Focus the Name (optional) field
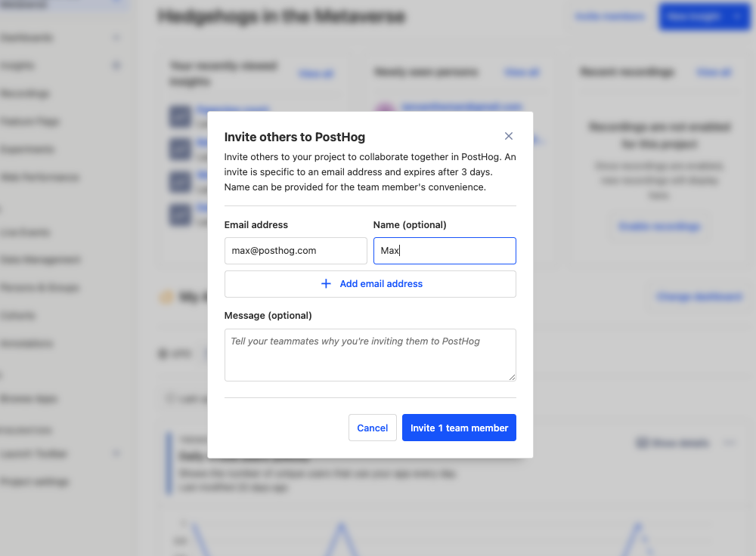The image size is (756, 556). coord(445,251)
